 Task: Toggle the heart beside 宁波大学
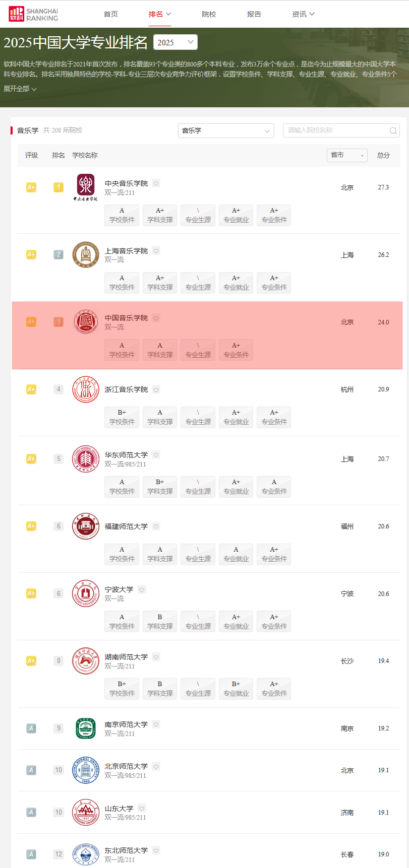tap(142, 589)
